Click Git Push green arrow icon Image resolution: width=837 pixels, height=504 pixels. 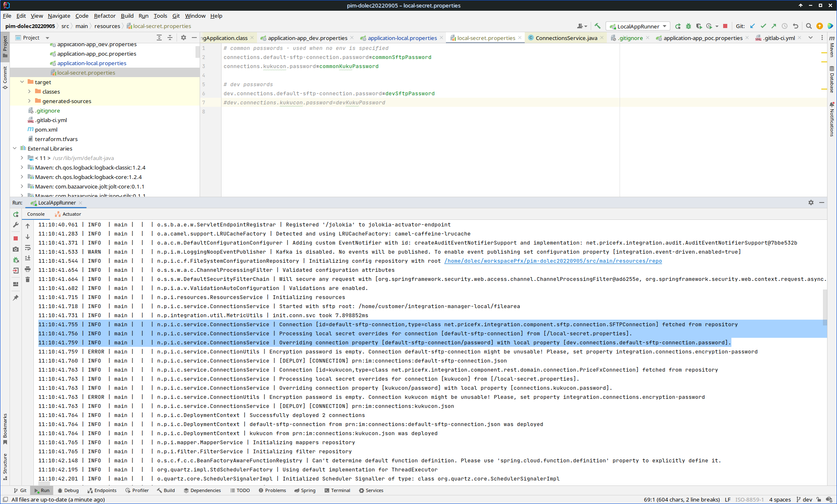[774, 26]
